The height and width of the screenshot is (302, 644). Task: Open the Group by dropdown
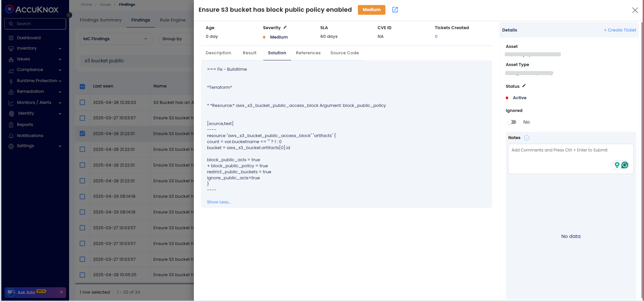click(177, 39)
